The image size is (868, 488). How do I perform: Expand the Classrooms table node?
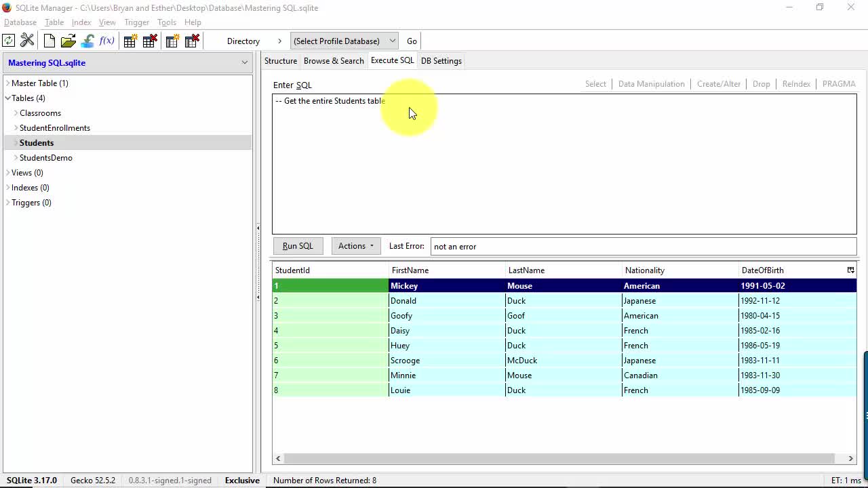pos(16,113)
